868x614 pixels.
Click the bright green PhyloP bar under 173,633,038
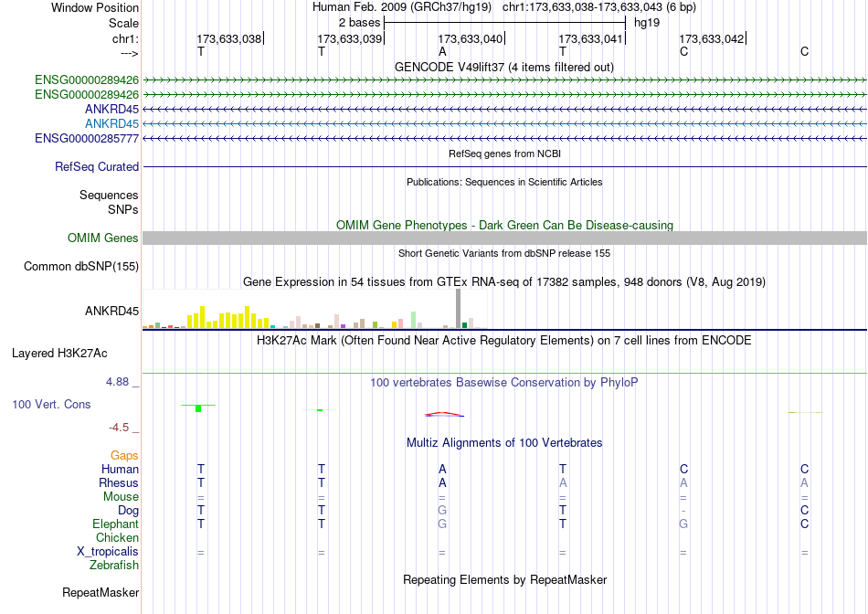[198, 408]
